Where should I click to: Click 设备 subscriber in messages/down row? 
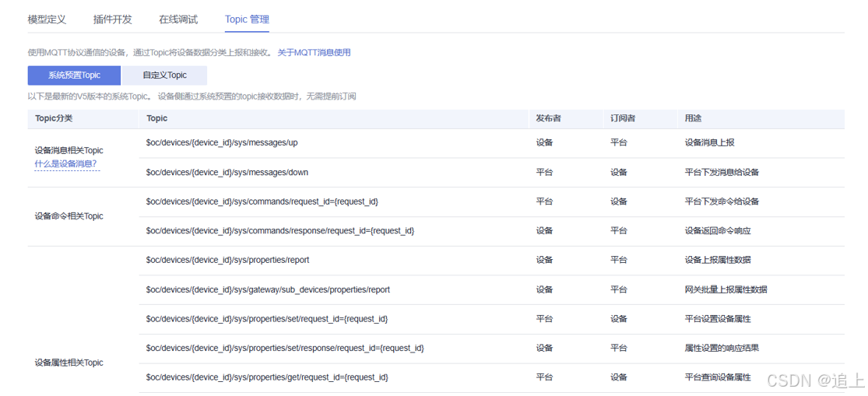619,172
